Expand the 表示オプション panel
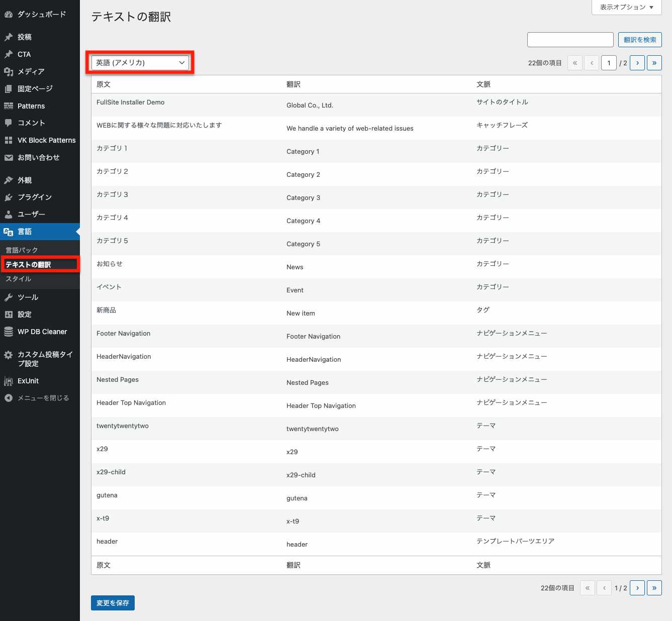Viewport: 672px width, 621px height. 626,7
